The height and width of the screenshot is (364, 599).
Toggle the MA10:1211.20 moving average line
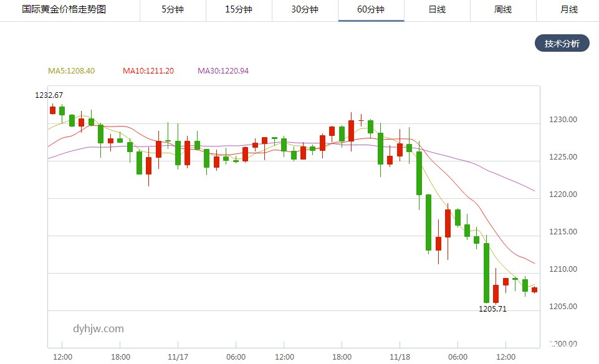[149, 70]
